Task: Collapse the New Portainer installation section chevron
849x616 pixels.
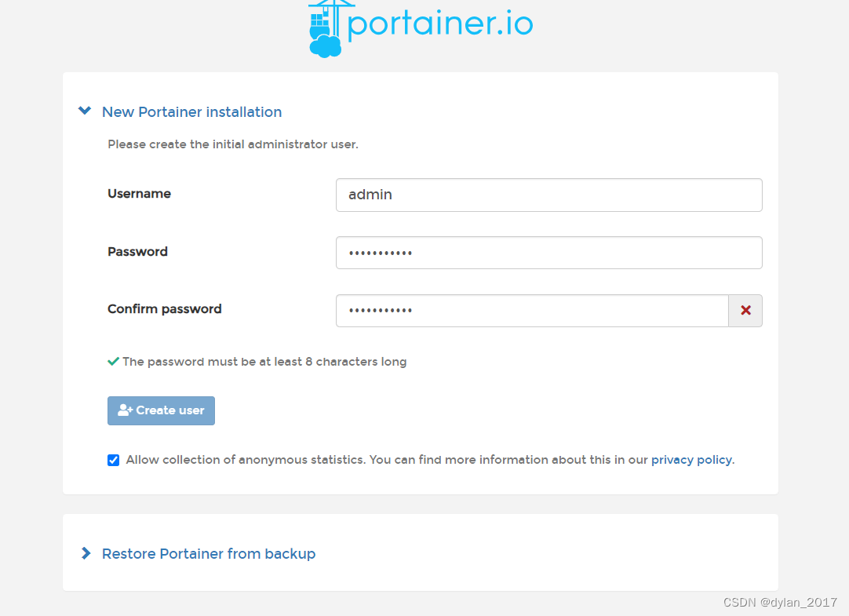Action: pyautogui.click(x=85, y=111)
